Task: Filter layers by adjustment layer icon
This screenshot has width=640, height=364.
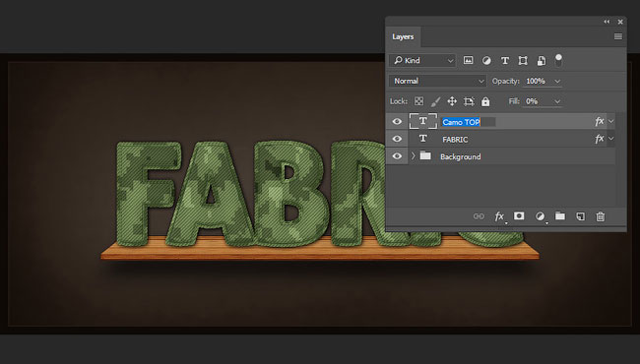Action: (x=486, y=61)
